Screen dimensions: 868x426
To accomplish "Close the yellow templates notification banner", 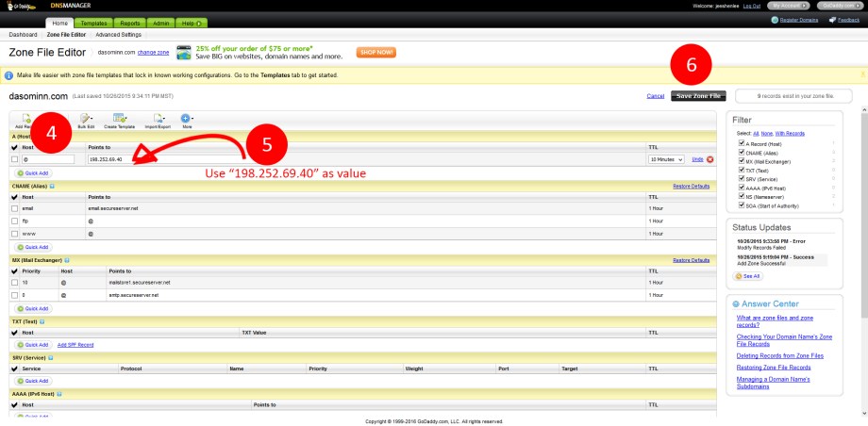I will pyautogui.click(x=863, y=74).
